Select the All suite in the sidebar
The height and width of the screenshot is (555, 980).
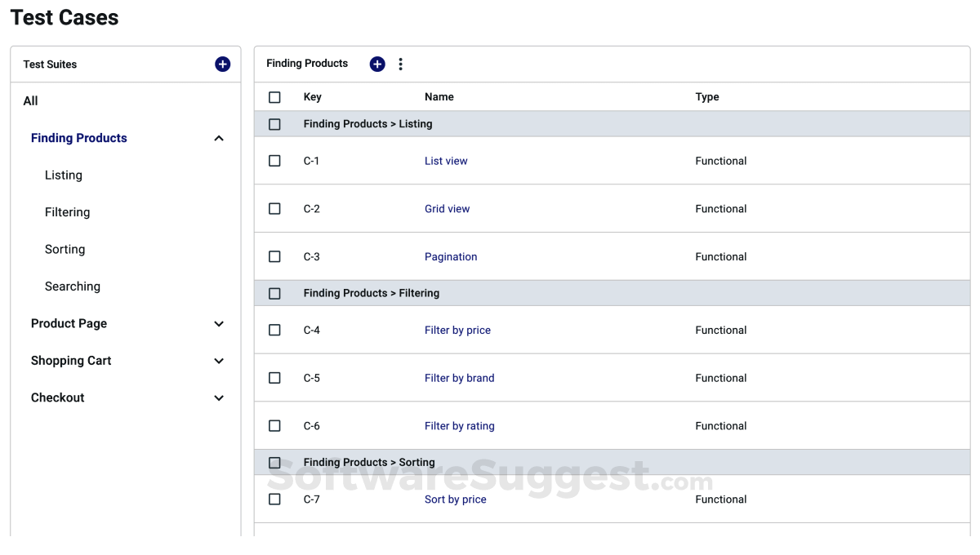click(x=30, y=100)
